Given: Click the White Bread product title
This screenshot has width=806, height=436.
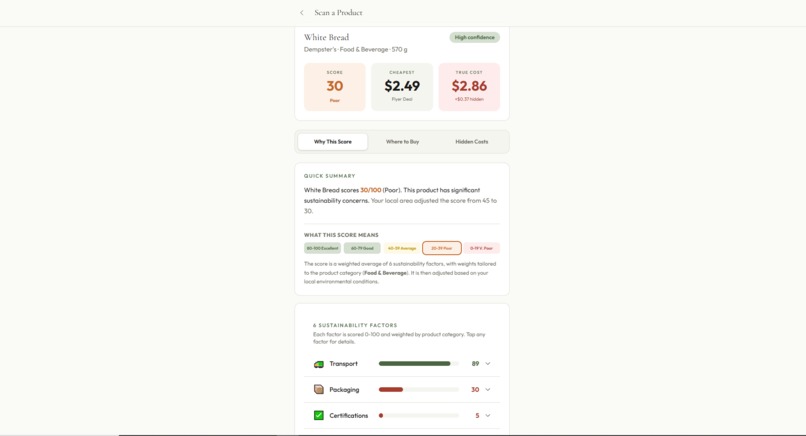Looking at the screenshot, I should (x=326, y=37).
